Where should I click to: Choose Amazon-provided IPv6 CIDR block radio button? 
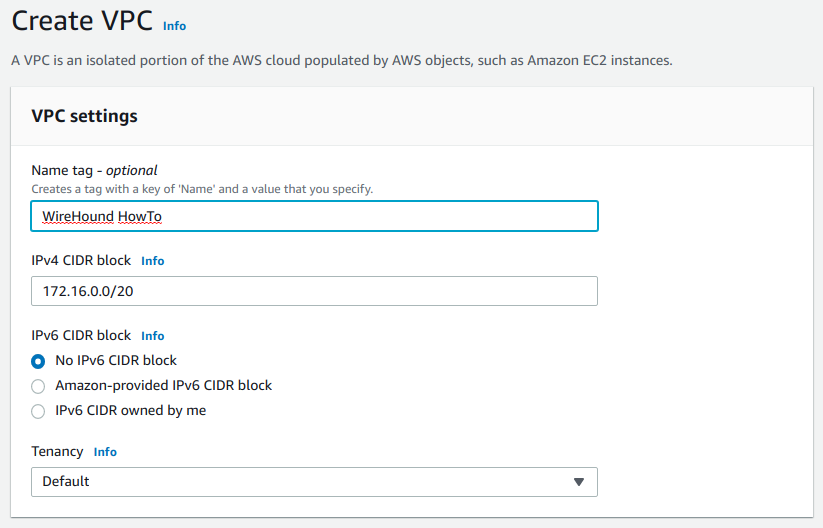pos(38,386)
